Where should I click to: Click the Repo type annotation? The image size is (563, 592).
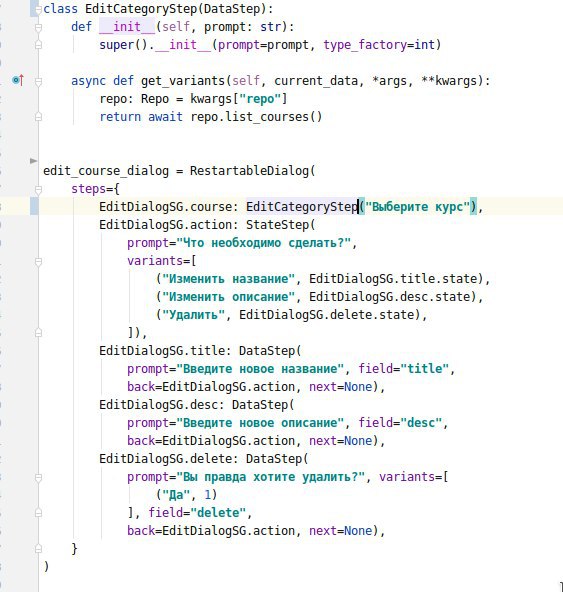point(155,99)
